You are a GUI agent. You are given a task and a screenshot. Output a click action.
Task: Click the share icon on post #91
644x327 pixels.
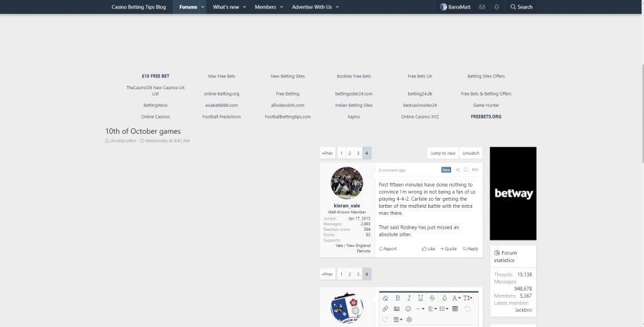457,169
